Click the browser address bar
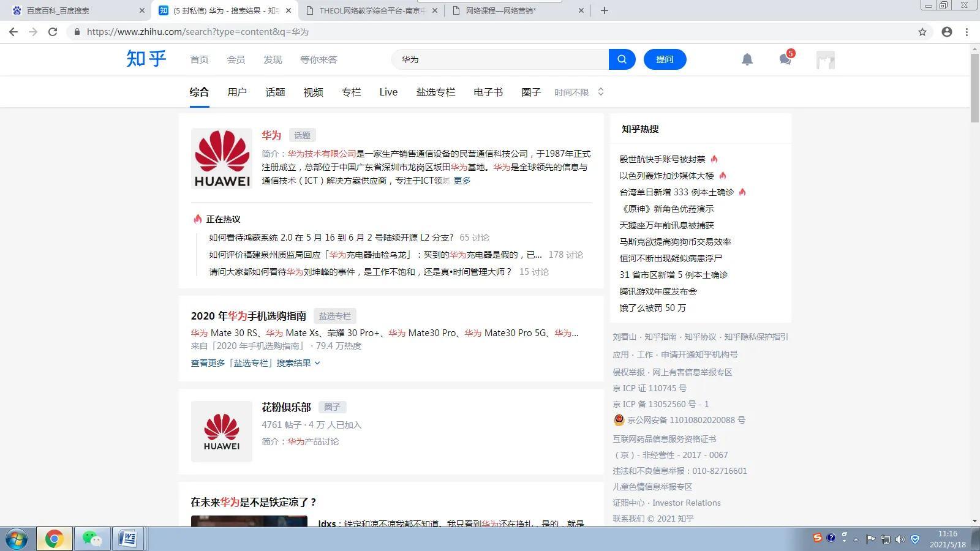Screen dimensions: 980x551 (x=490, y=32)
